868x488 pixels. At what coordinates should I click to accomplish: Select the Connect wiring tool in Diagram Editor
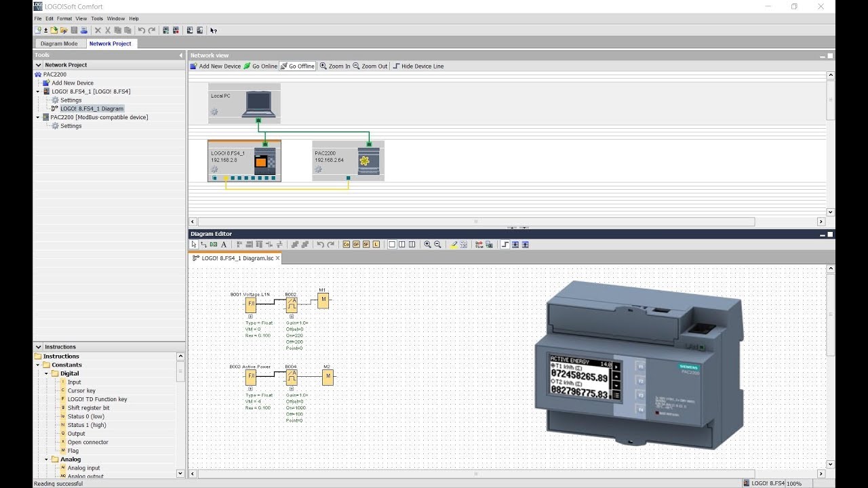(x=204, y=244)
